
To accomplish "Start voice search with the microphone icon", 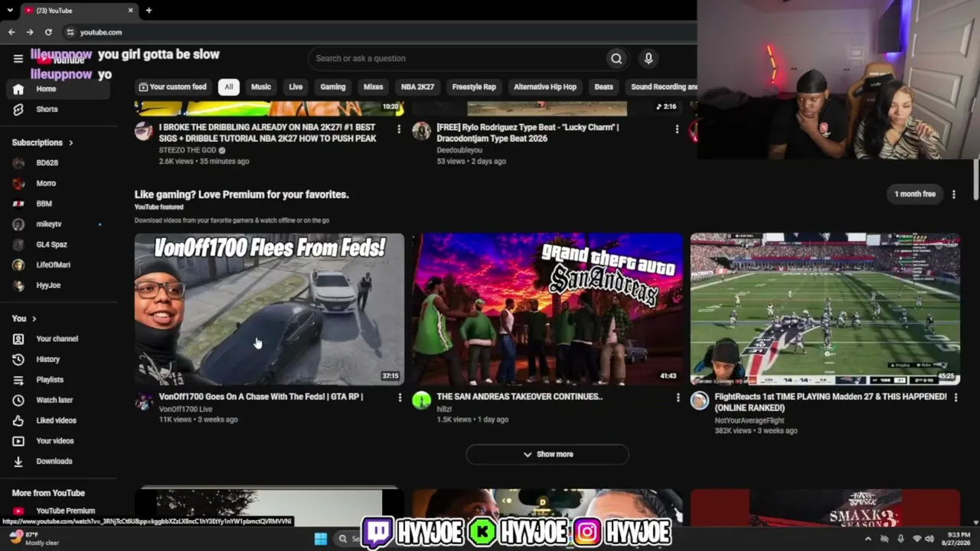I will (x=648, y=58).
